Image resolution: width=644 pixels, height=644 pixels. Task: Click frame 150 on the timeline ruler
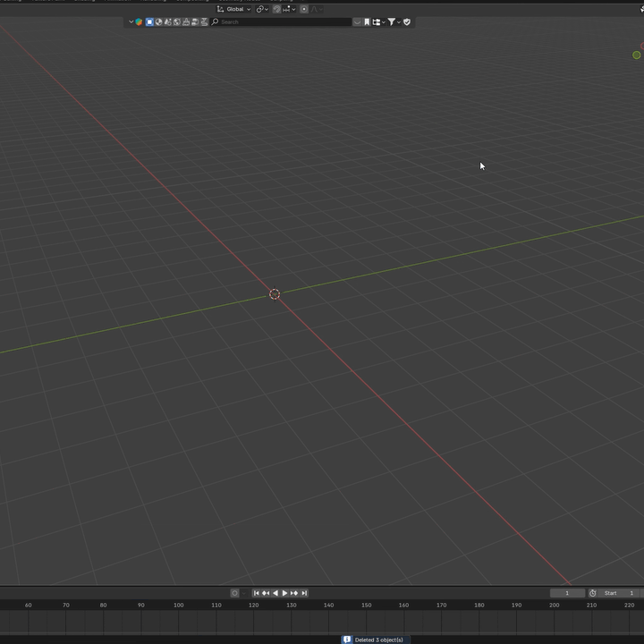(x=367, y=605)
